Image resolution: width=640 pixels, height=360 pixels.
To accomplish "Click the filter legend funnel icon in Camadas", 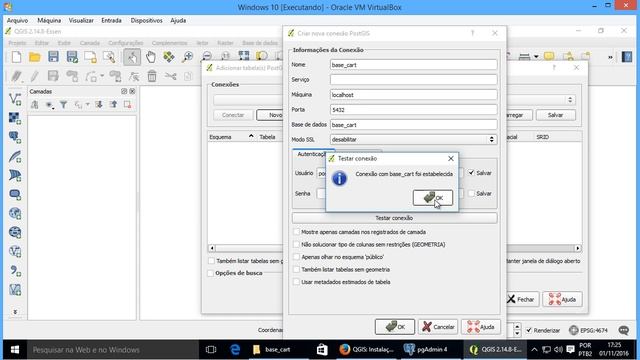I will tap(63, 105).
